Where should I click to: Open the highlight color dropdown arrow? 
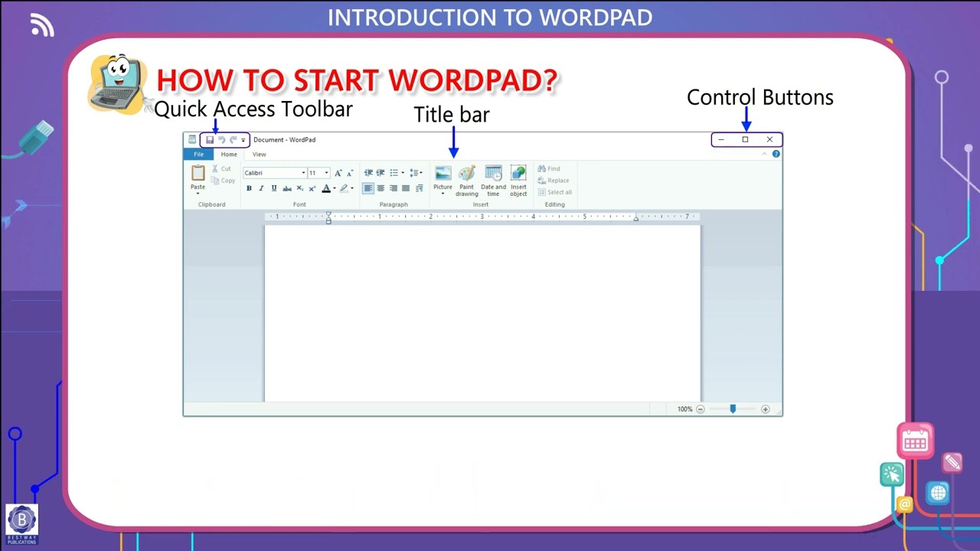352,188
